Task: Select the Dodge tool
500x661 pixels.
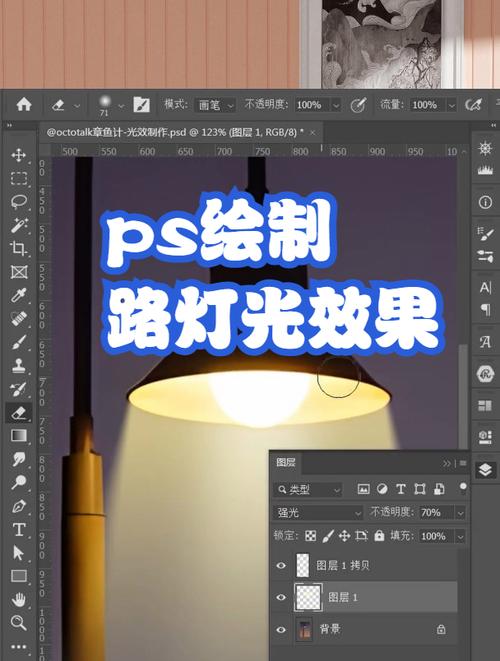Action: point(19,482)
